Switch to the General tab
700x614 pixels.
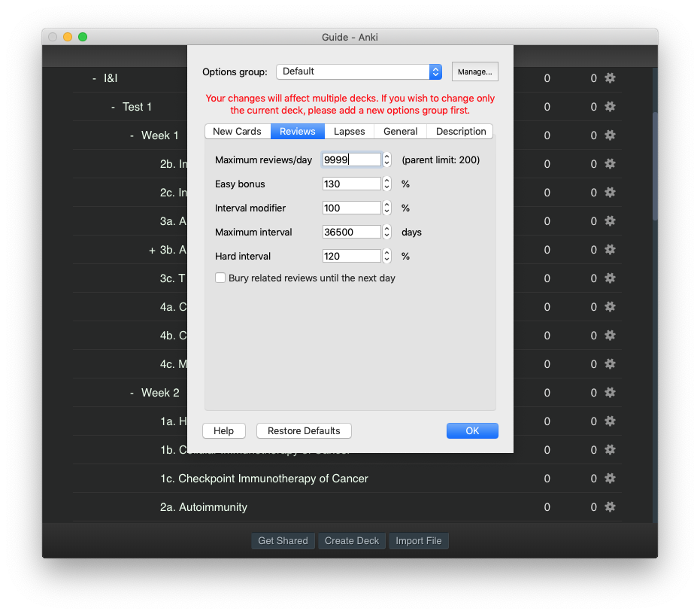pyautogui.click(x=401, y=132)
